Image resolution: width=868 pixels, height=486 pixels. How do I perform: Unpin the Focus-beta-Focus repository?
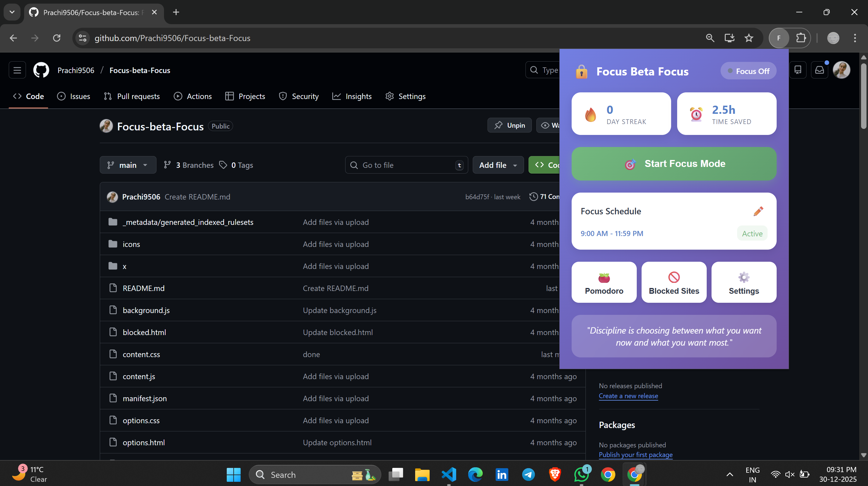[510, 126]
